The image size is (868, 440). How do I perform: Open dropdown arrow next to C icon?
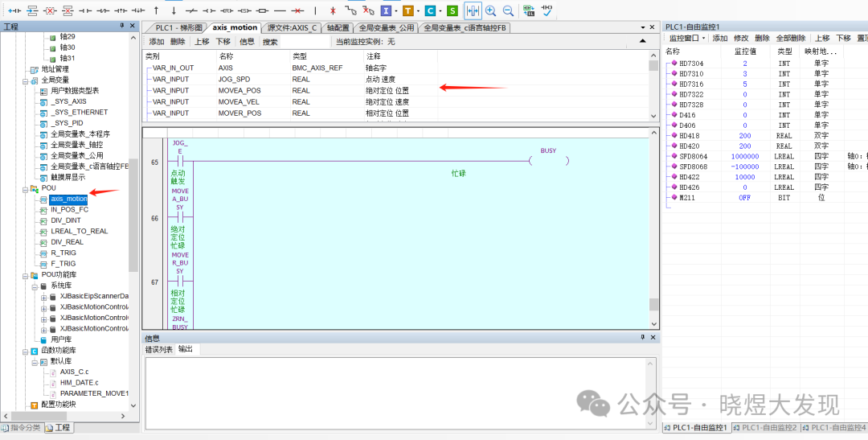point(440,11)
